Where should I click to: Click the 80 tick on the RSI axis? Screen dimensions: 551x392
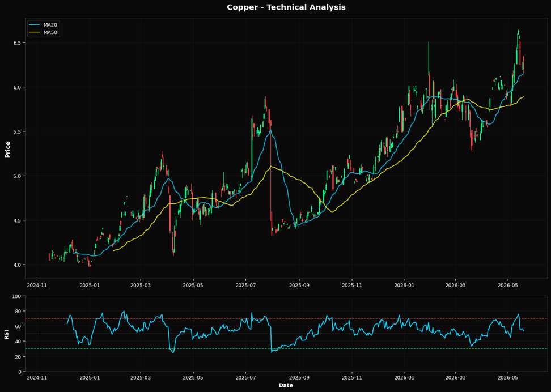pyautogui.click(x=19, y=312)
